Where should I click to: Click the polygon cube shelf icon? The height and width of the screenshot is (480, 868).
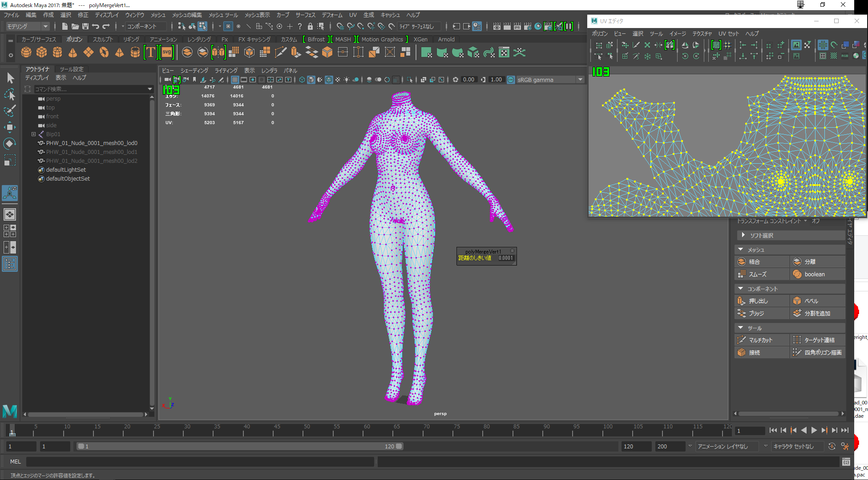[x=42, y=52]
